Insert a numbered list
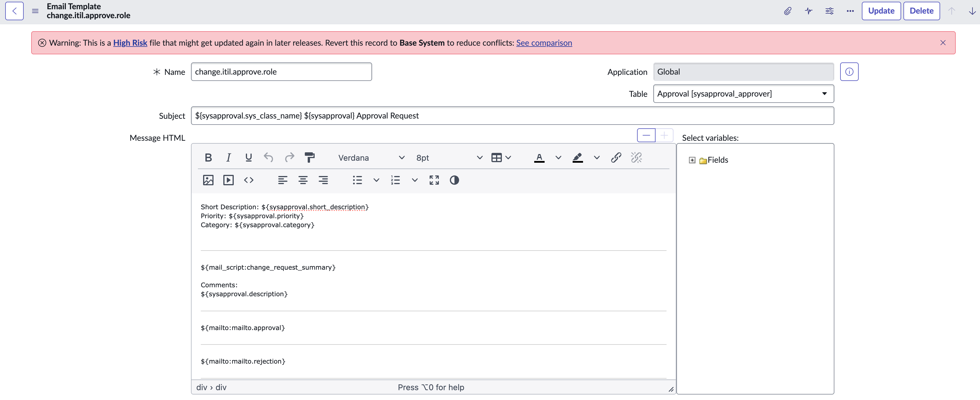The width and height of the screenshot is (980, 400). pyautogui.click(x=395, y=180)
